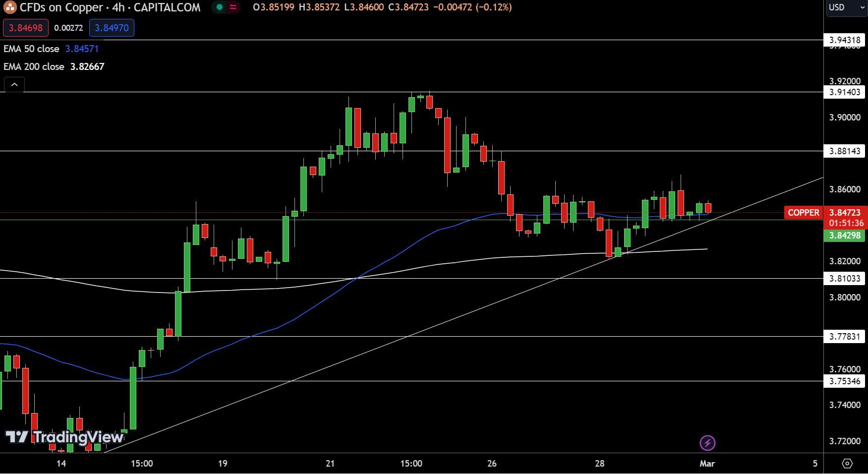This screenshot has height=475, width=868.
Task: Select the EMA 200 close indicator legend
Action: 34,66
